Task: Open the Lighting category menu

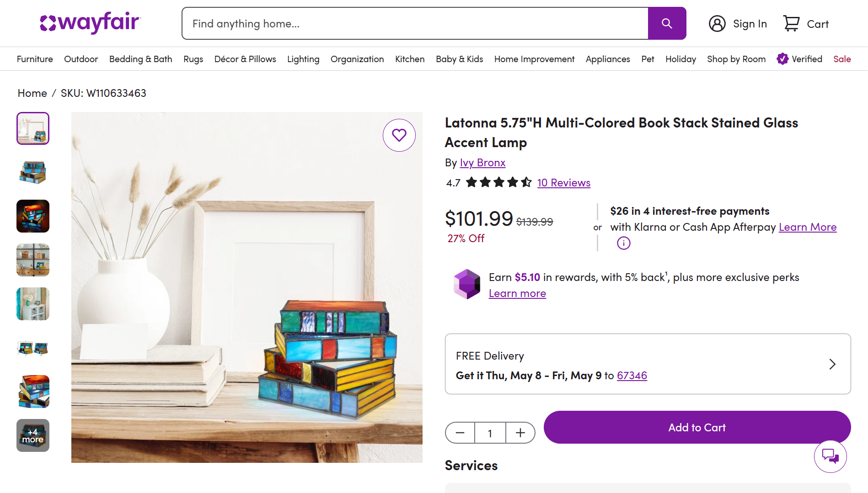Action: (303, 59)
